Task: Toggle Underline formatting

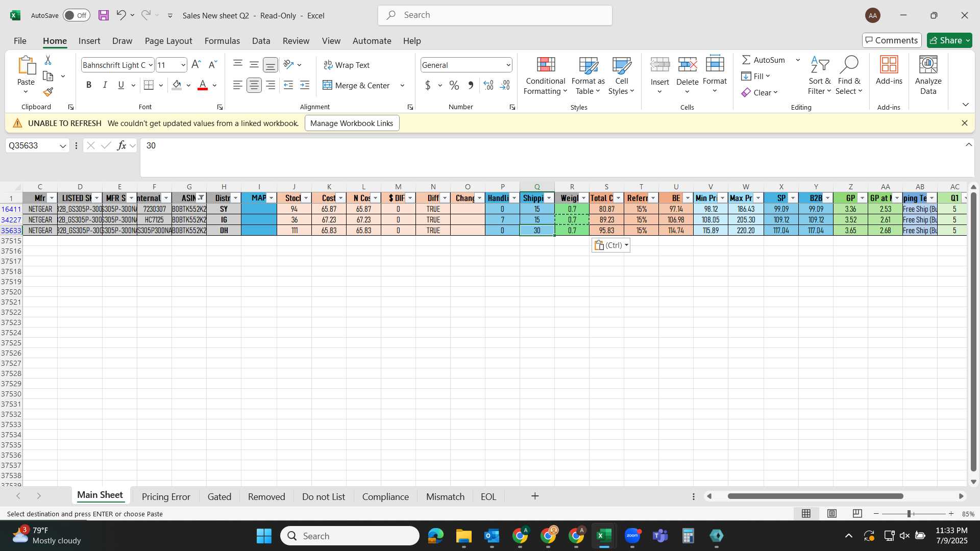Action: [x=121, y=85]
